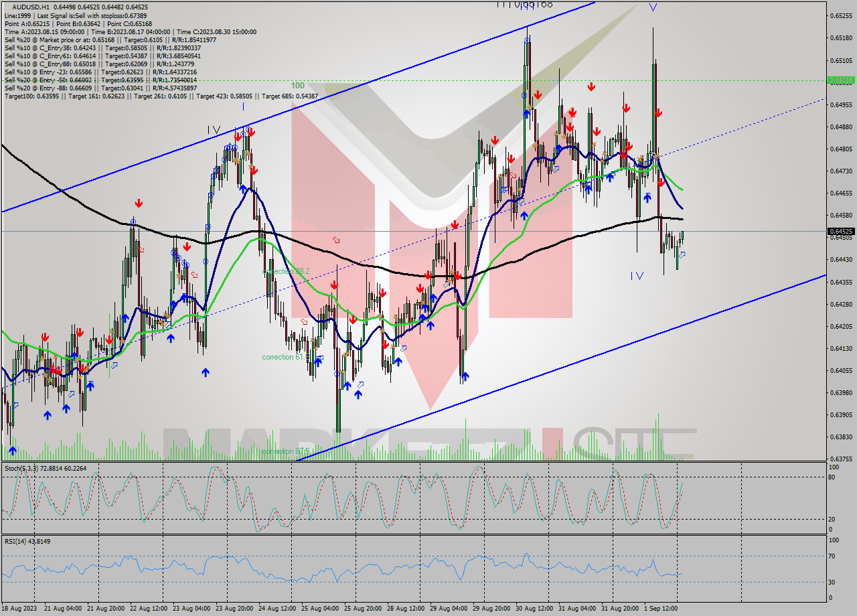Viewport: 857px width, 616px height.
Task: Click the '25 Aug 20:00' time axis label
Action: point(364,608)
